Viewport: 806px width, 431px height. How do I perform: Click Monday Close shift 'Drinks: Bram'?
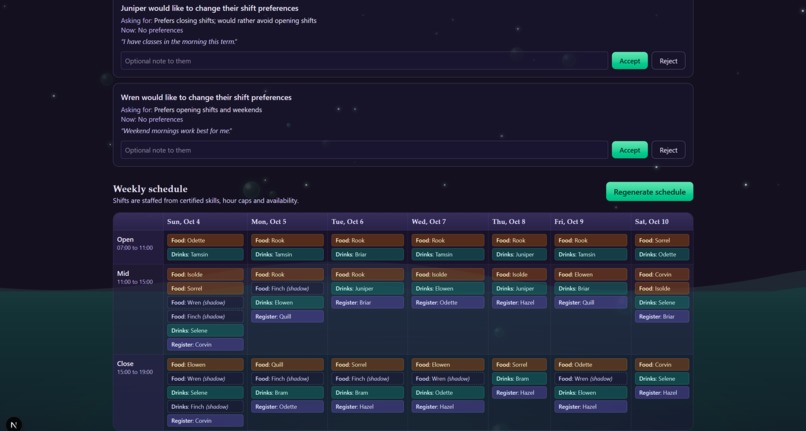[x=287, y=392]
